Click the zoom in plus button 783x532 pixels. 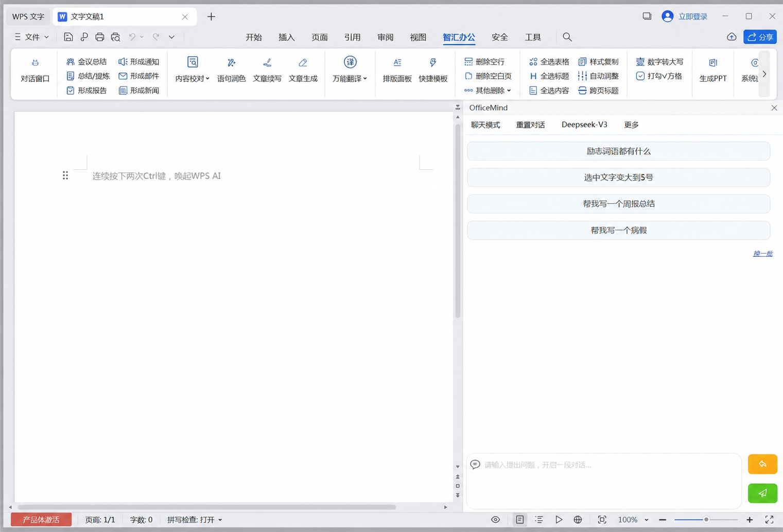[750, 520]
